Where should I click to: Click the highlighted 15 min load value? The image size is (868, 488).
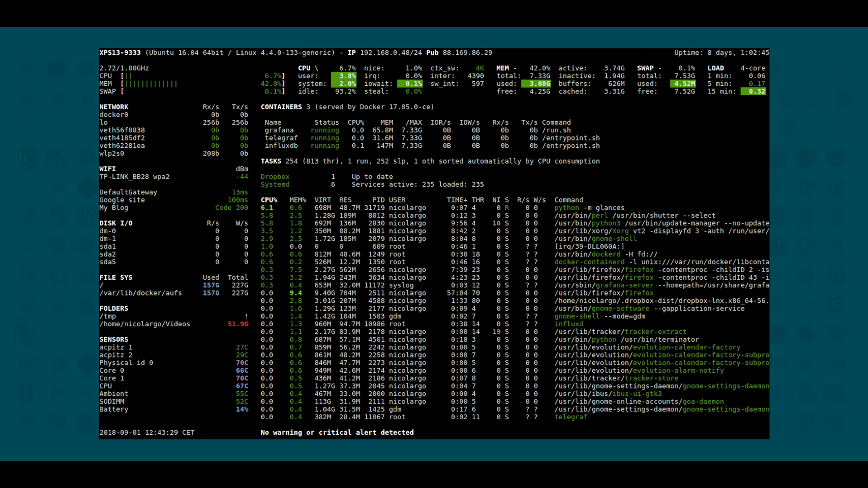753,91
